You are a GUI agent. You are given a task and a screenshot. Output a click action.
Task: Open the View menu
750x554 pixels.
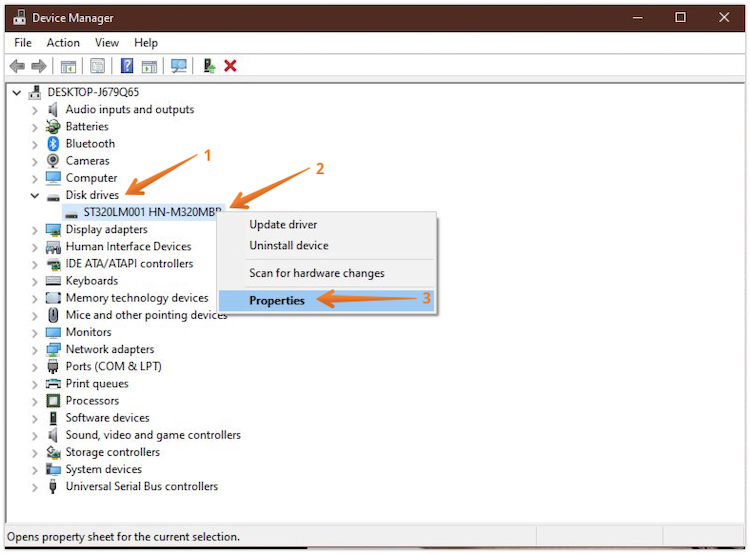(x=107, y=43)
